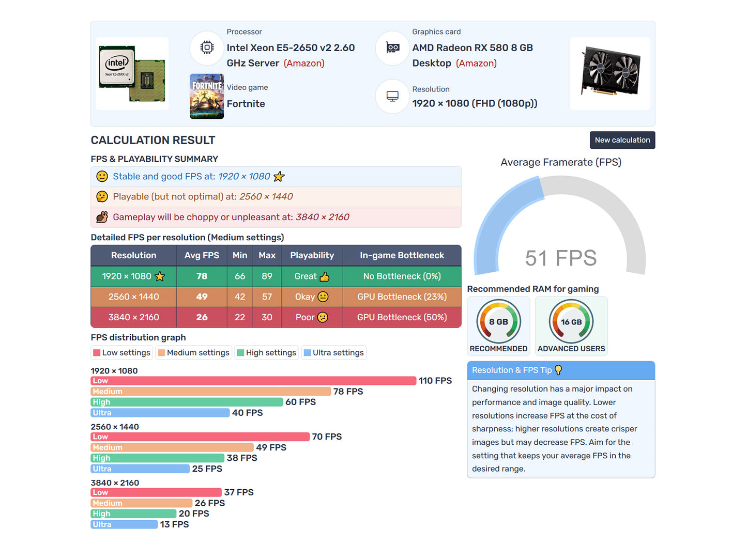Click the 110 FPS Low bar
The image size is (747, 560).
(x=253, y=381)
